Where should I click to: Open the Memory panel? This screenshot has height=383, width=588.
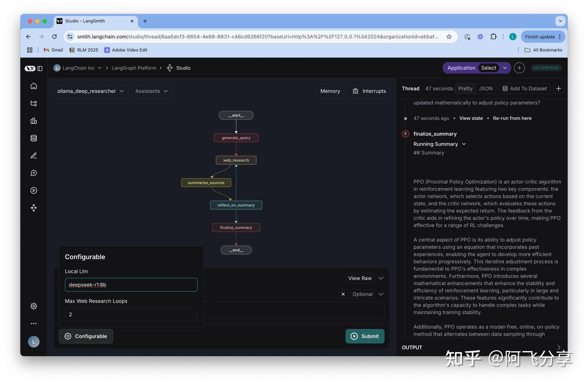coord(330,91)
